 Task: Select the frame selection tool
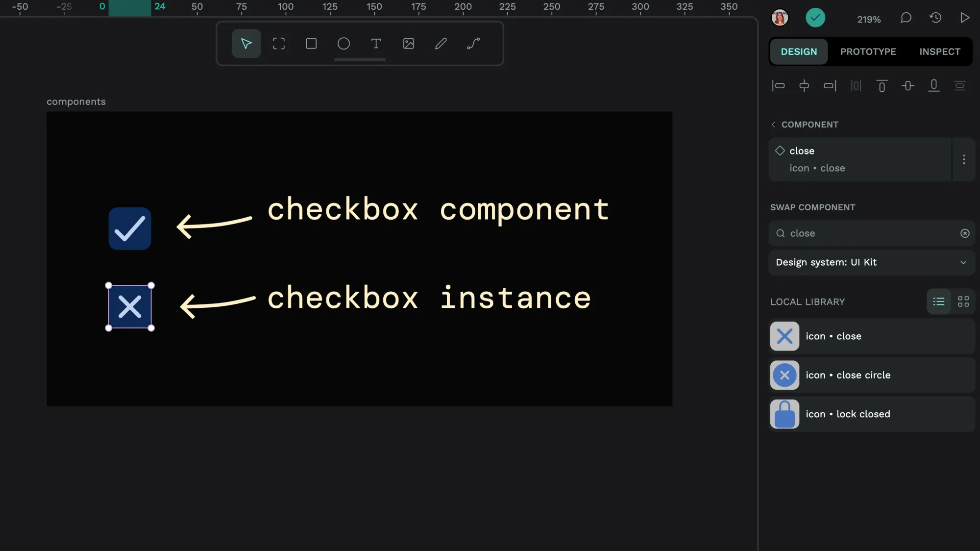coord(279,43)
